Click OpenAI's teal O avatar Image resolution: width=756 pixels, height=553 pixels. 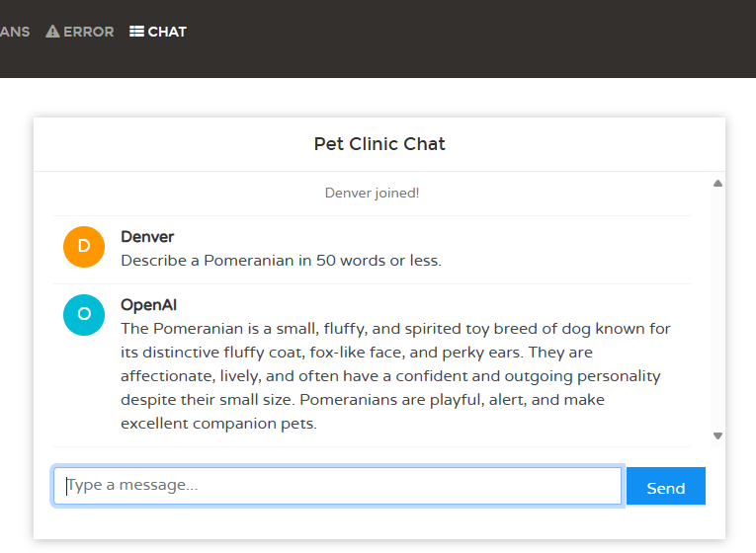[84, 315]
